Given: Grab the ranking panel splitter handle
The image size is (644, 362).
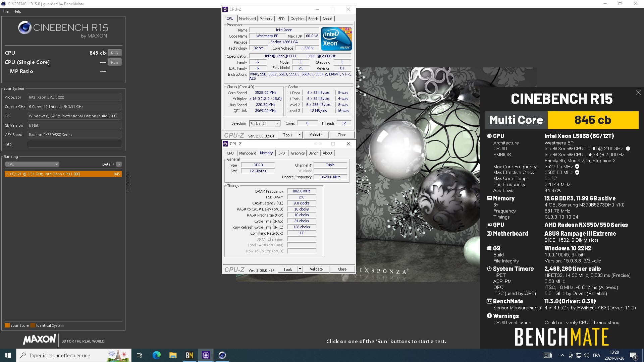Looking at the screenshot, I should 128,181.
